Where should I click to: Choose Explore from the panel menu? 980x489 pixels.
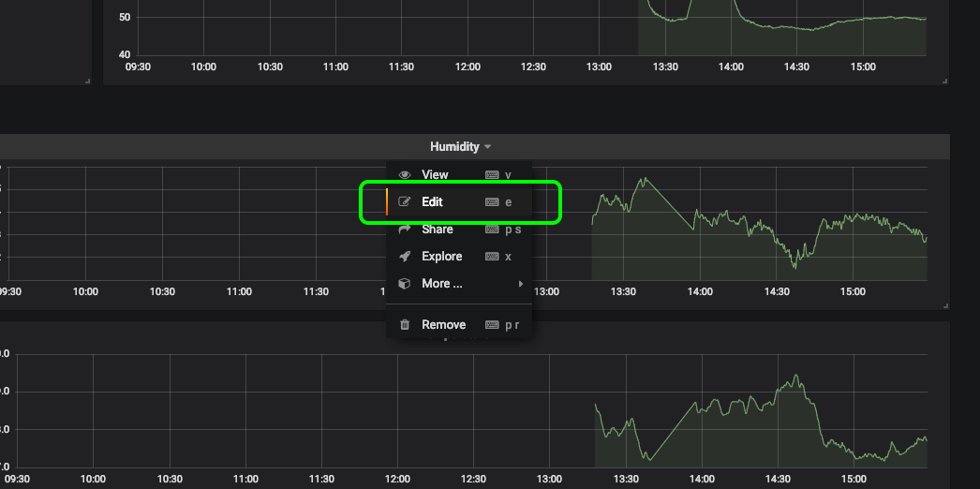coord(441,257)
